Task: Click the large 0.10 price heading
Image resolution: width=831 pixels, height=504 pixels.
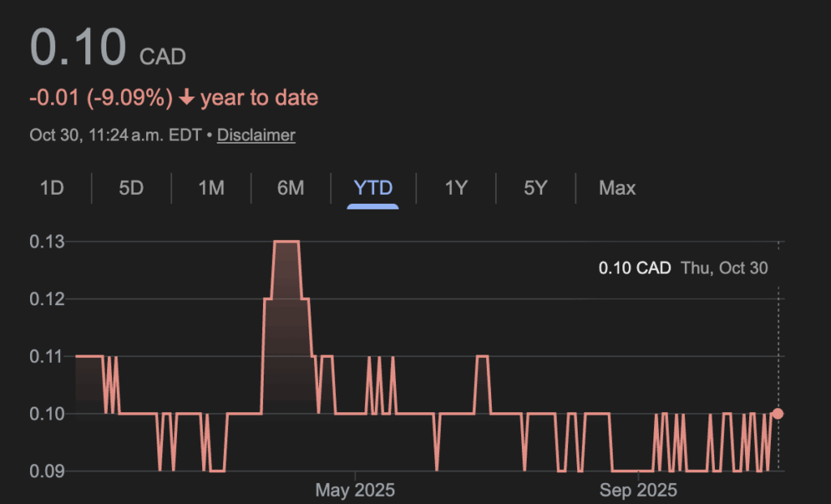Action: click(78, 47)
